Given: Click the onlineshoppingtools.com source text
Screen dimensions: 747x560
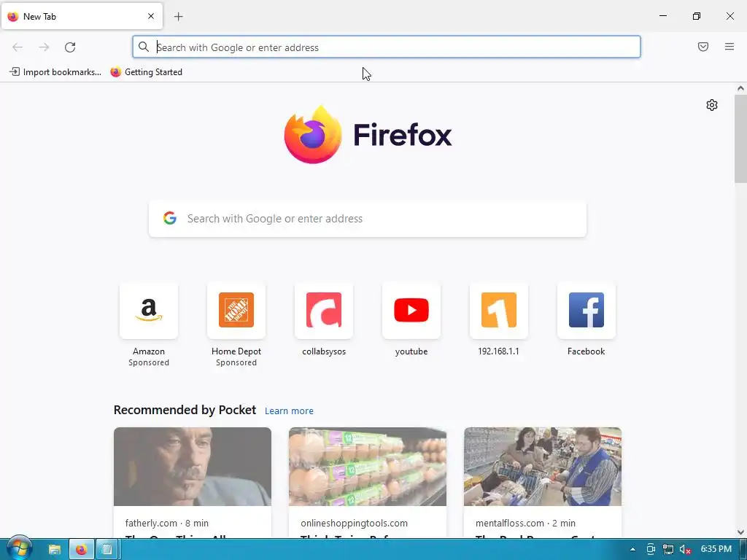Looking at the screenshot, I should 354,523.
